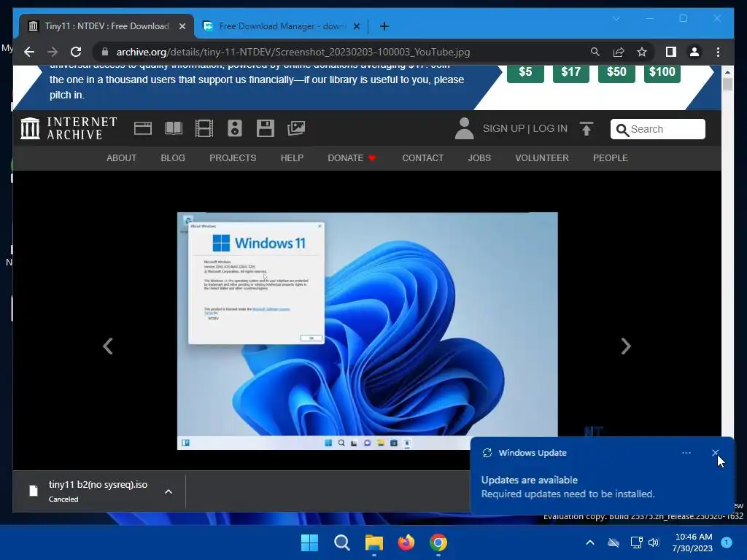The height and width of the screenshot is (560, 747).
Task: Open Firefox from the taskbar
Action: [x=406, y=542]
